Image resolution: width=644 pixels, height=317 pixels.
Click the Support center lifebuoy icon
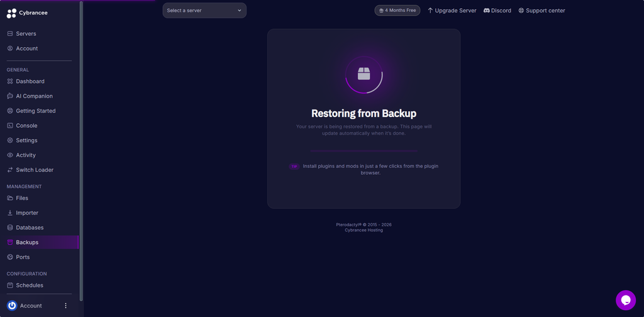coord(521,10)
